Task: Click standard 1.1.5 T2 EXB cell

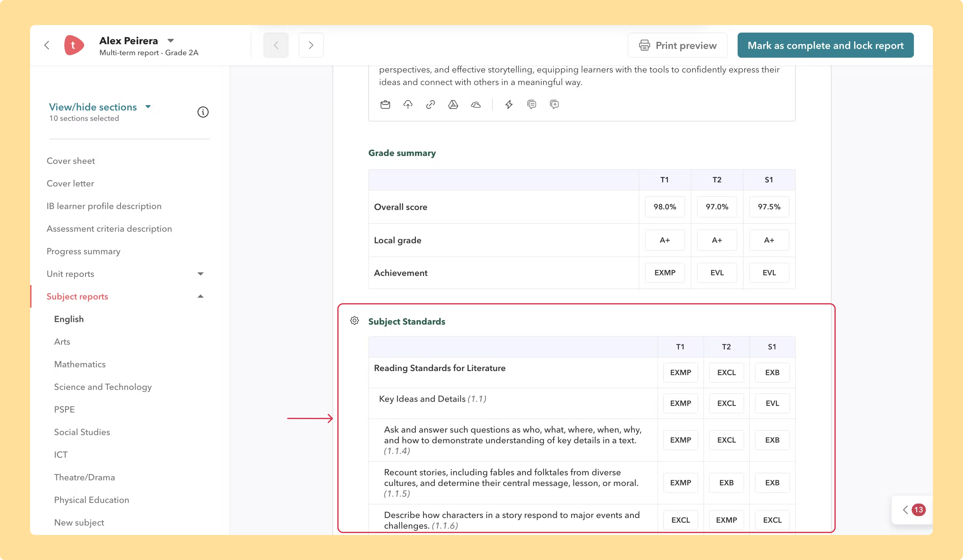Action: (726, 483)
